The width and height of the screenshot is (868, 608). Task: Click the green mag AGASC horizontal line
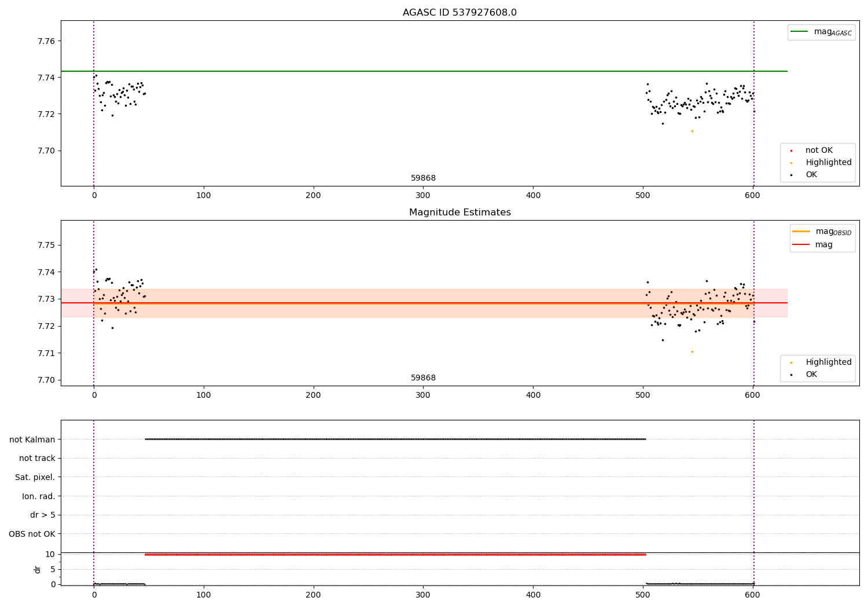424,71
